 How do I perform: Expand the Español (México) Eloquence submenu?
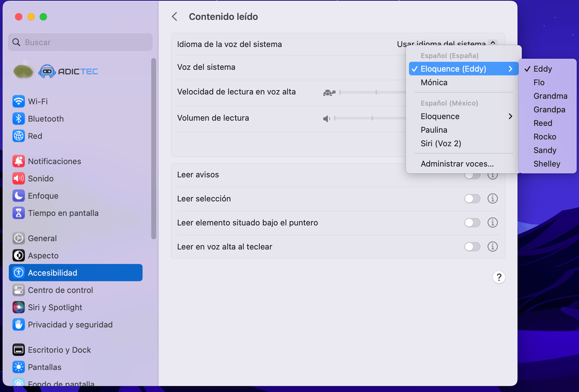click(x=510, y=116)
